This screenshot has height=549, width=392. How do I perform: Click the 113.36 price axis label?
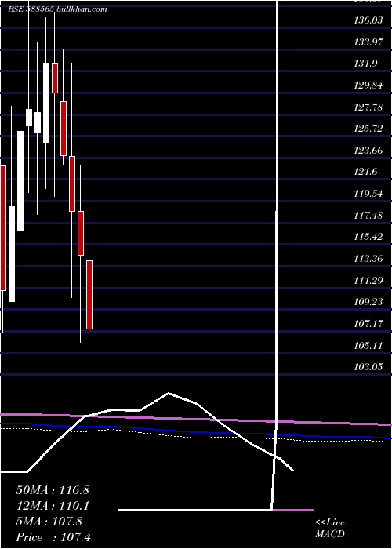pos(368,259)
